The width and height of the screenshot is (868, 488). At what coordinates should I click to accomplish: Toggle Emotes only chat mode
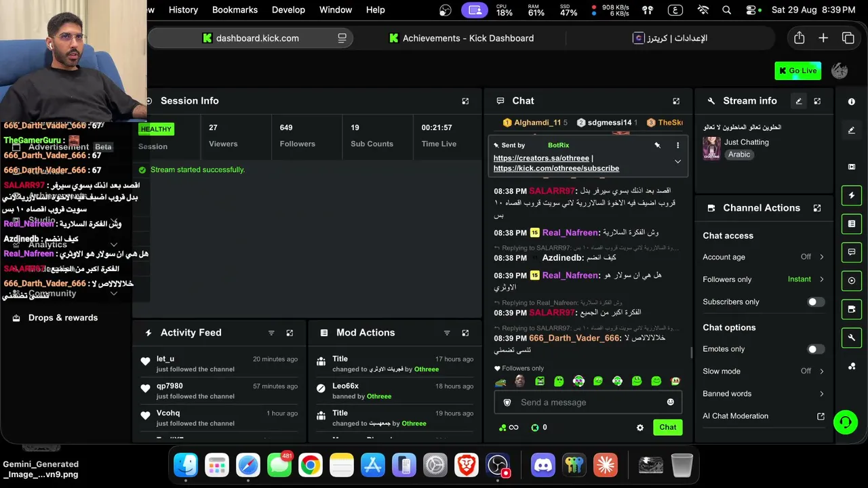[x=816, y=349]
